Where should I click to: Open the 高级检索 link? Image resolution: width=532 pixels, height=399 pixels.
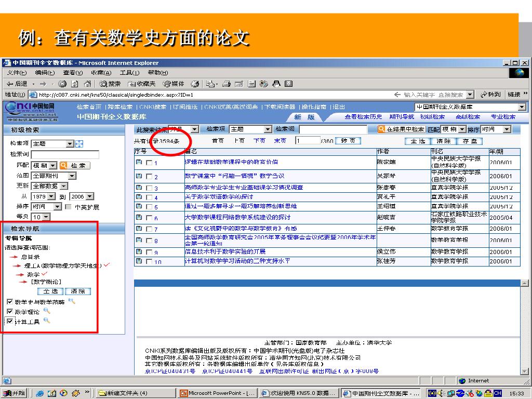click(468, 117)
